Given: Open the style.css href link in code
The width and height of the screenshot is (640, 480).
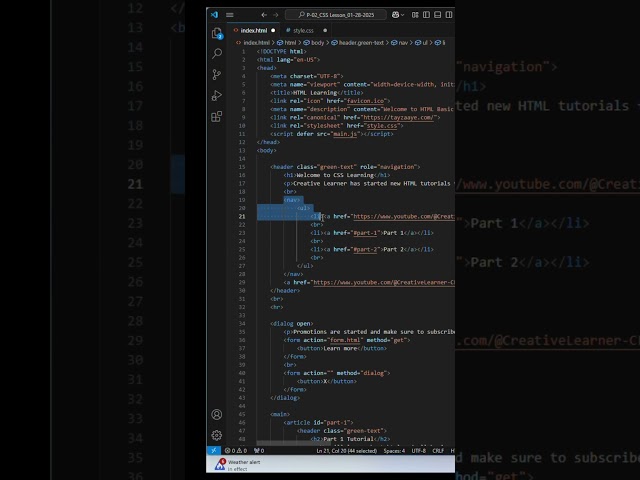Looking at the screenshot, I should click(x=382, y=126).
